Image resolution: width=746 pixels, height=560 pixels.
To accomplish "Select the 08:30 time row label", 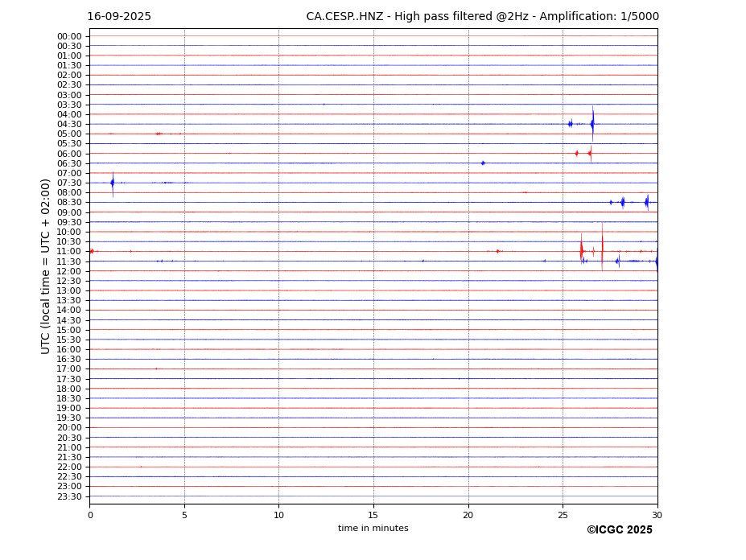I will point(69,203).
